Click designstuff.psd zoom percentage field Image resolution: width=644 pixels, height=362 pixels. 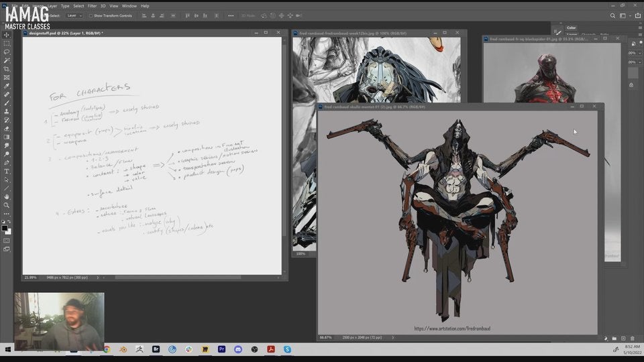point(30,278)
